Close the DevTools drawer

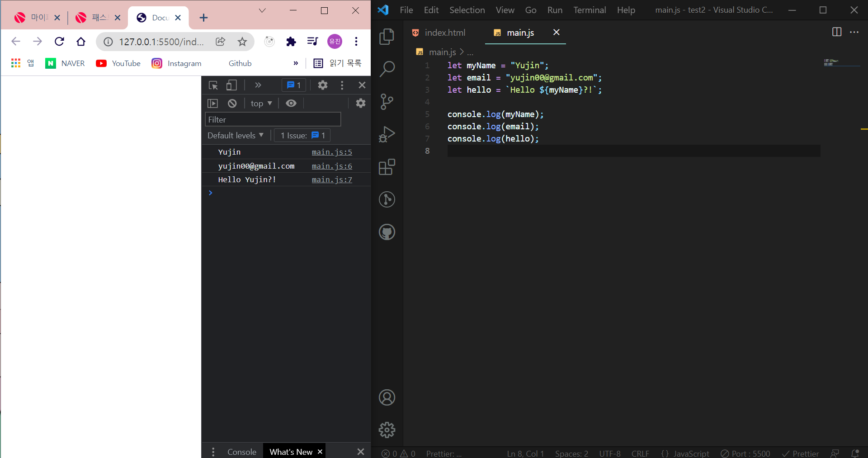click(361, 452)
